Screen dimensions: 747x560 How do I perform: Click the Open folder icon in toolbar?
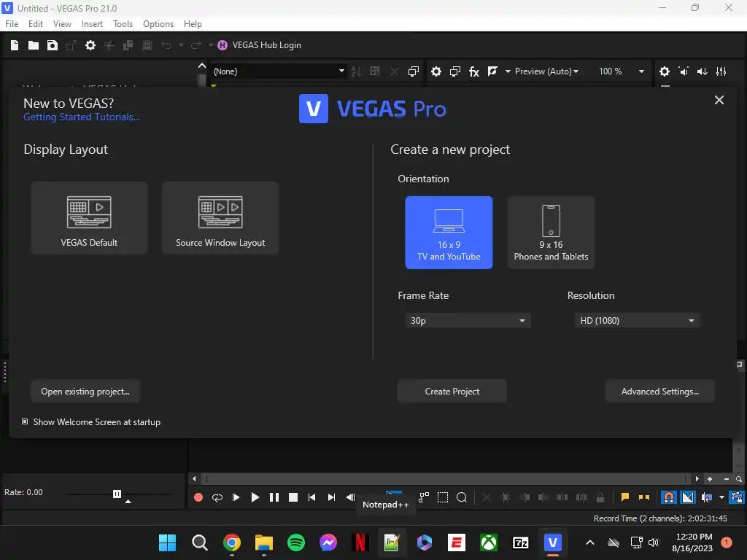pyautogui.click(x=34, y=45)
